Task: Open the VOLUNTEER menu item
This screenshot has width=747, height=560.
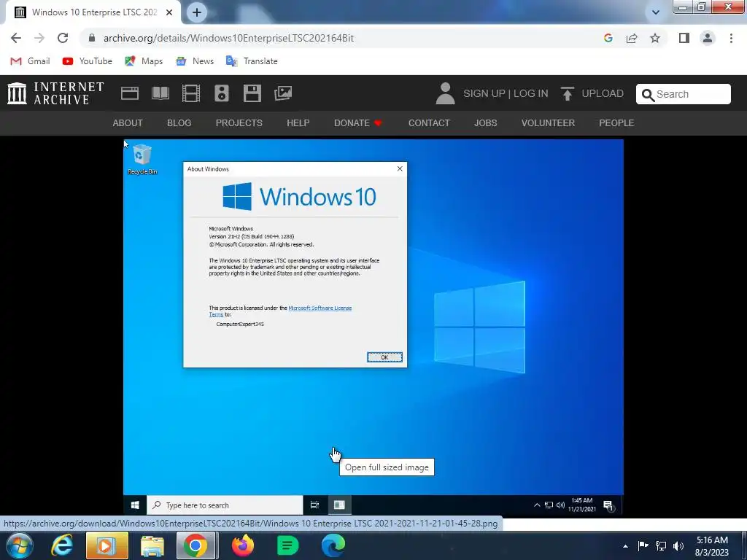Action: 548,122
